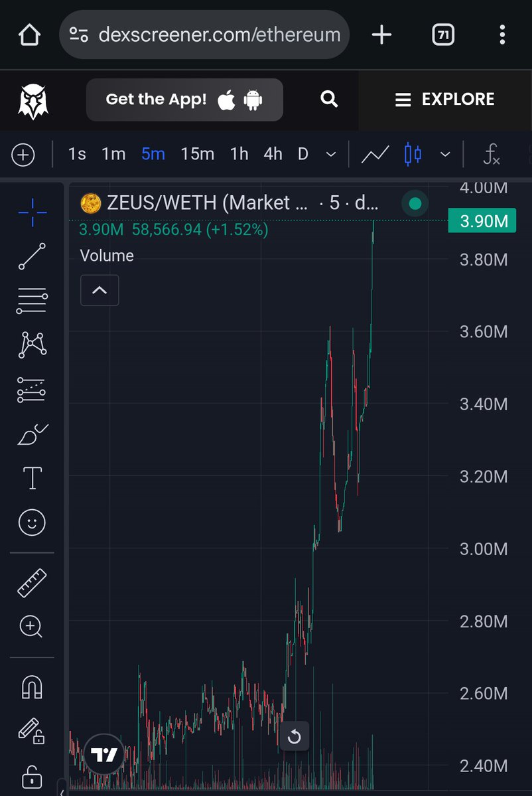Select the Fibonacci retracement tool
532x796 pixels.
point(32,301)
